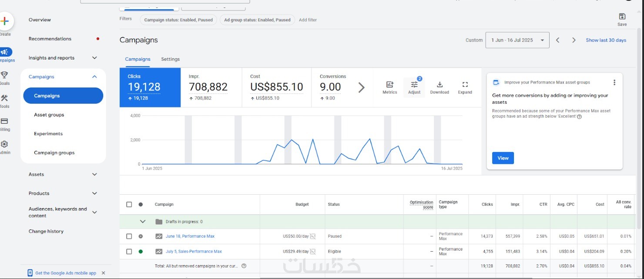
Task: Click the Add filter field
Action: click(x=308, y=20)
